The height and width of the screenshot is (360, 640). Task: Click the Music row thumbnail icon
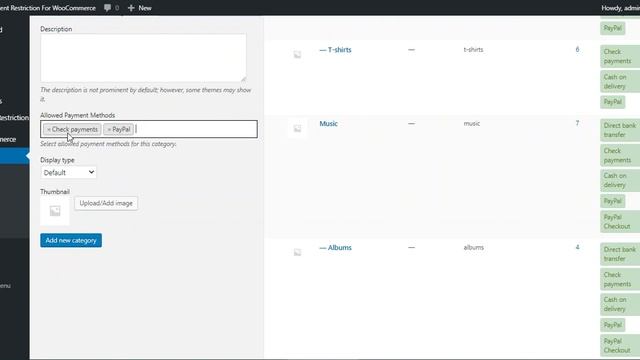(298, 129)
